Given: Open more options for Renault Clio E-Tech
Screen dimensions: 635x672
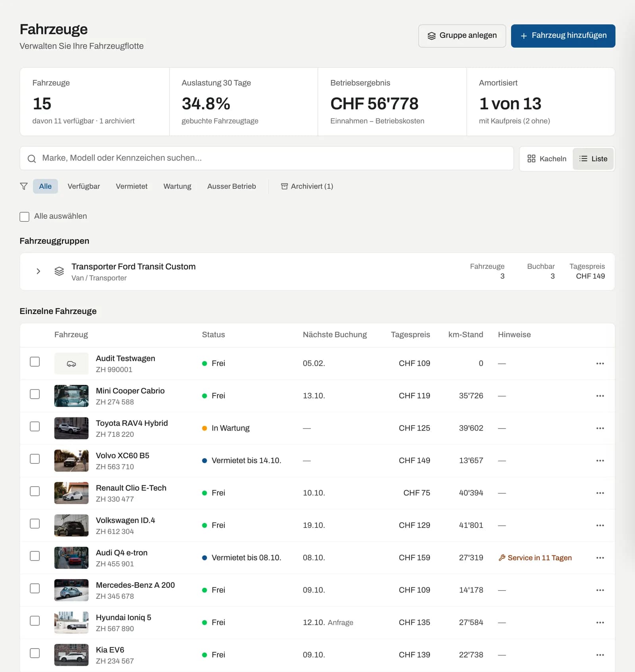Looking at the screenshot, I should 600,493.
